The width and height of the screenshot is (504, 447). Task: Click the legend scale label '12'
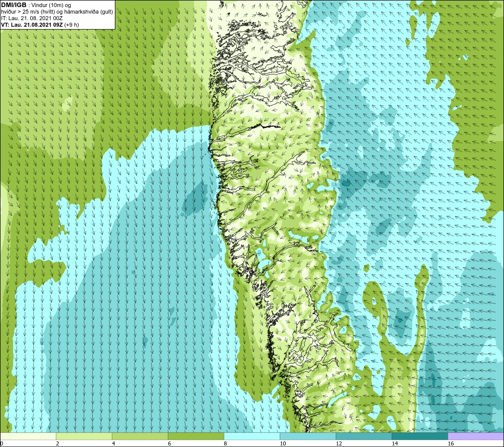click(339, 444)
